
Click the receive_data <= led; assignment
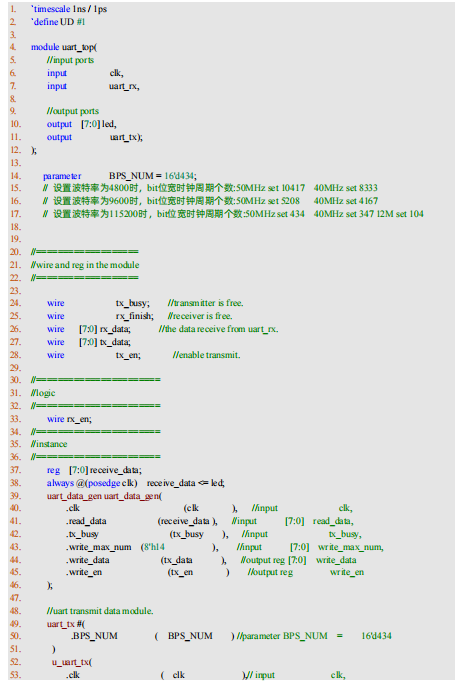click(186, 483)
